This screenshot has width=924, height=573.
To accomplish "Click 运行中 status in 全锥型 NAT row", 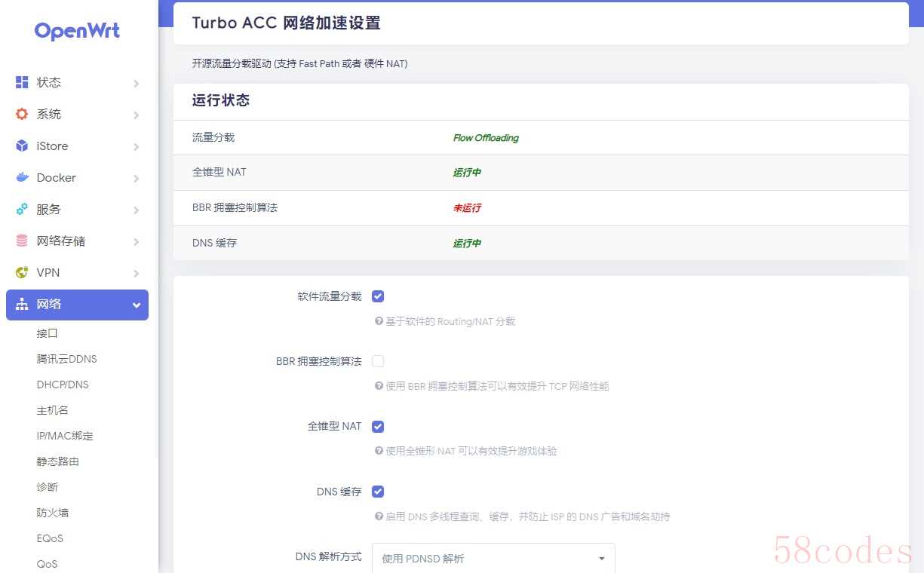I will pos(467,173).
